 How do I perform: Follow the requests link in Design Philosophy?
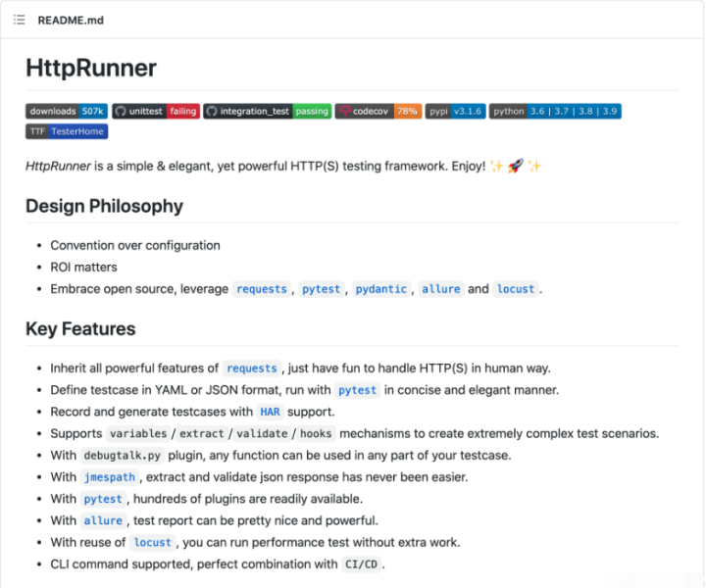pyautogui.click(x=262, y=289)
